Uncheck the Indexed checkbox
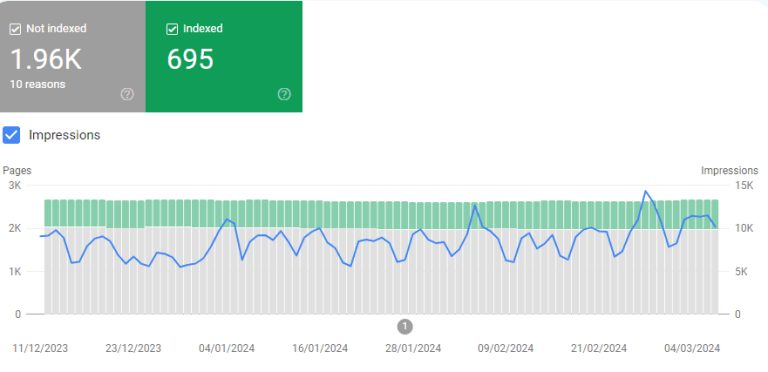Viewport: 768px width, 372px height. [x=172, y=29]
